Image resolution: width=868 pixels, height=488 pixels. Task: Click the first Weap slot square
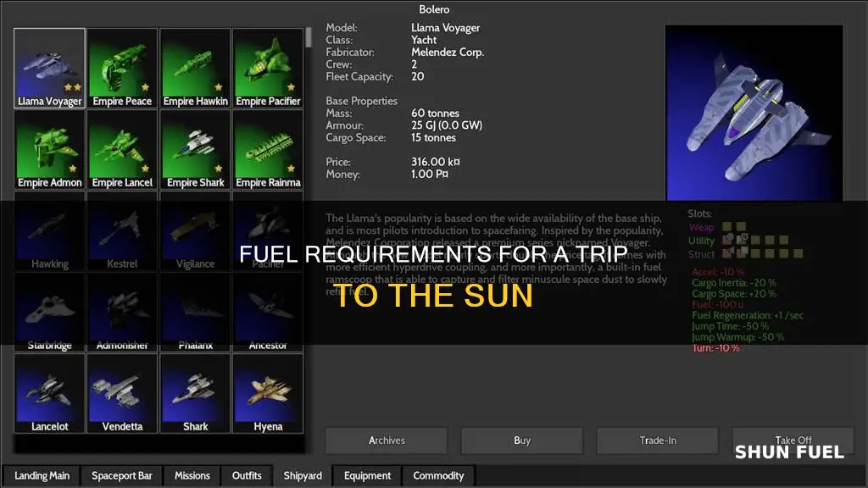pos(726,227)
